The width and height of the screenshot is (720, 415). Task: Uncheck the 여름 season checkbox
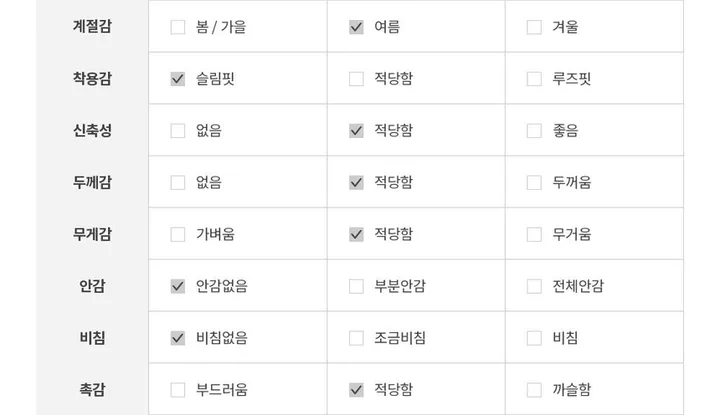tap(356, 27)
